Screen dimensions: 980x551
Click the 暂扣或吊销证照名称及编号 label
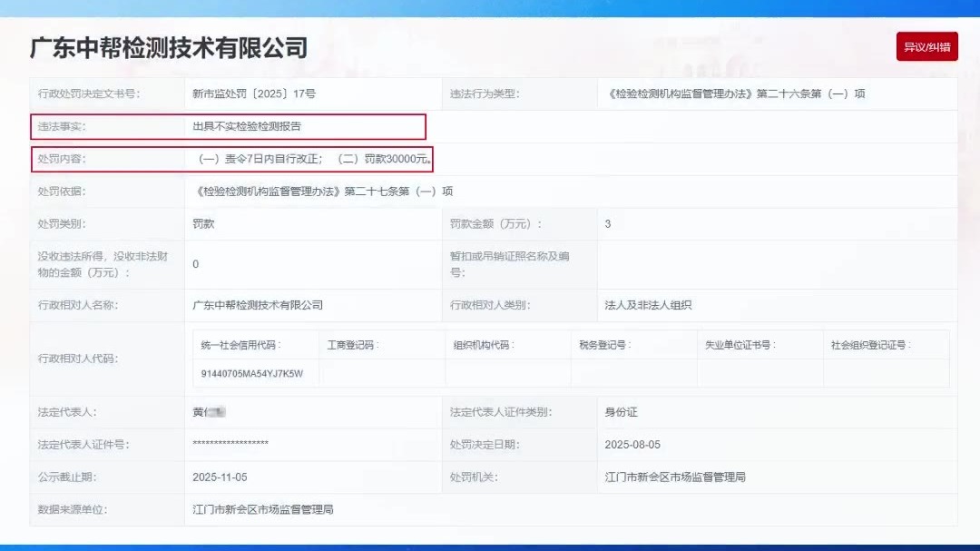coord(509,264)
